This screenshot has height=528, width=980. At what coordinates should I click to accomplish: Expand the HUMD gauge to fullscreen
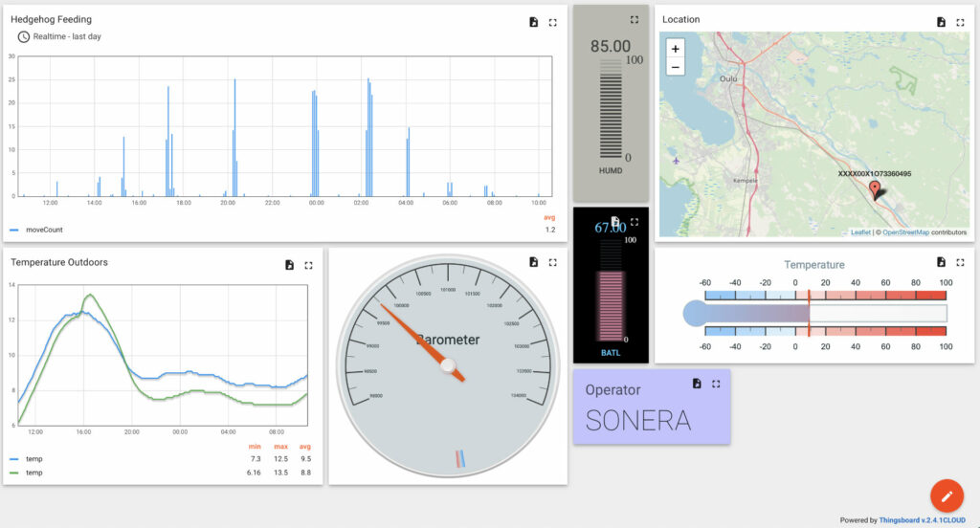click(x=635, y=19)
